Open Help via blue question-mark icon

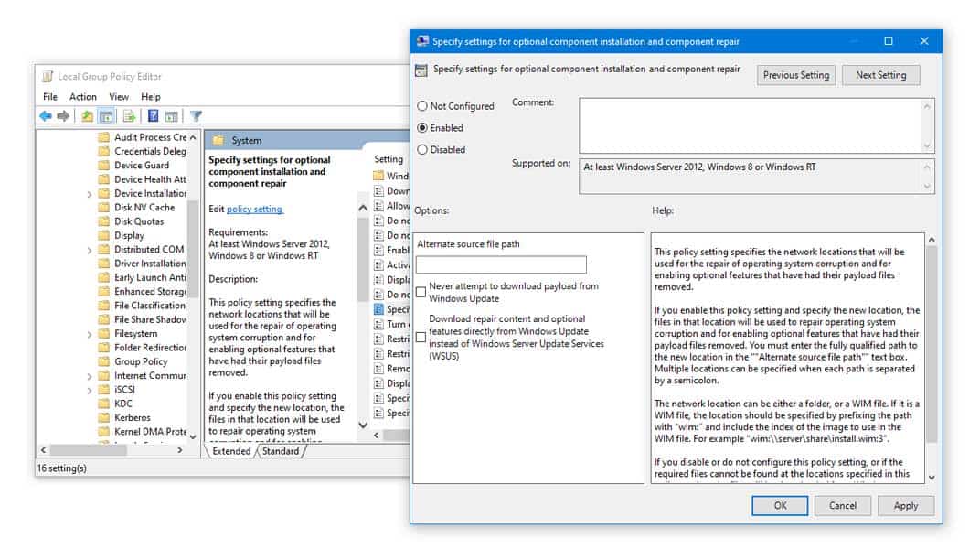154,116
